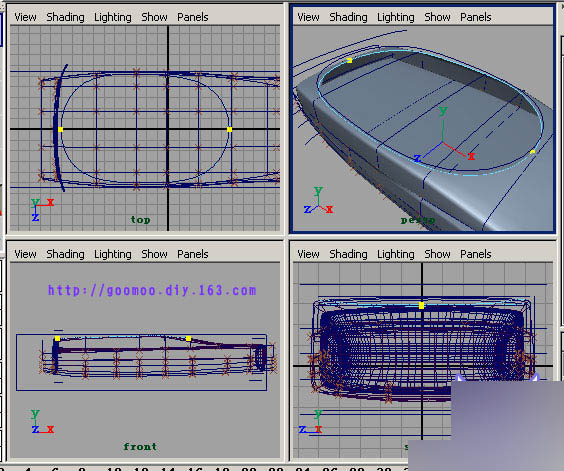564x471 pixels.
Task: Click the red X axis manipulator handle
Action: coord(471,156)
